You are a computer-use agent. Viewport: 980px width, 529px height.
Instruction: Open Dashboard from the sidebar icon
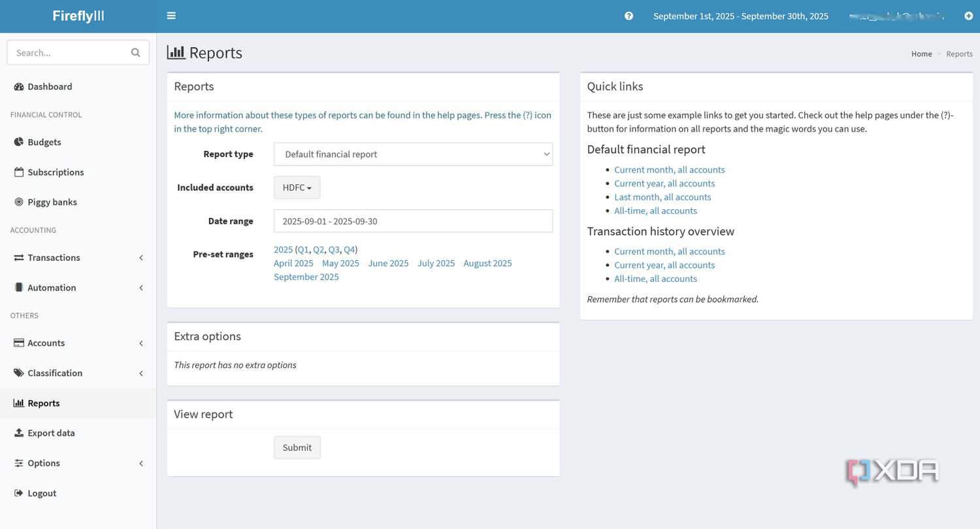[18, 86]
